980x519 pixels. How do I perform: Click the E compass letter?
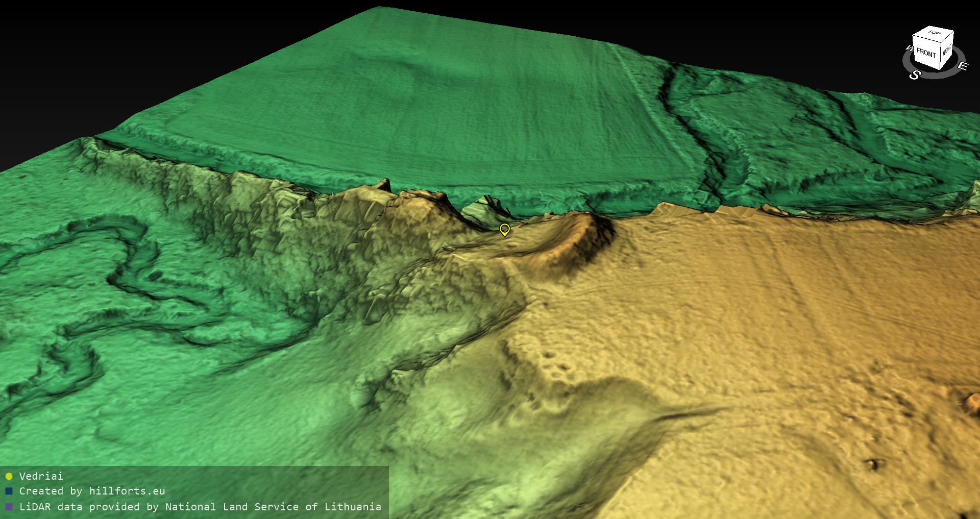coord(963,66)
